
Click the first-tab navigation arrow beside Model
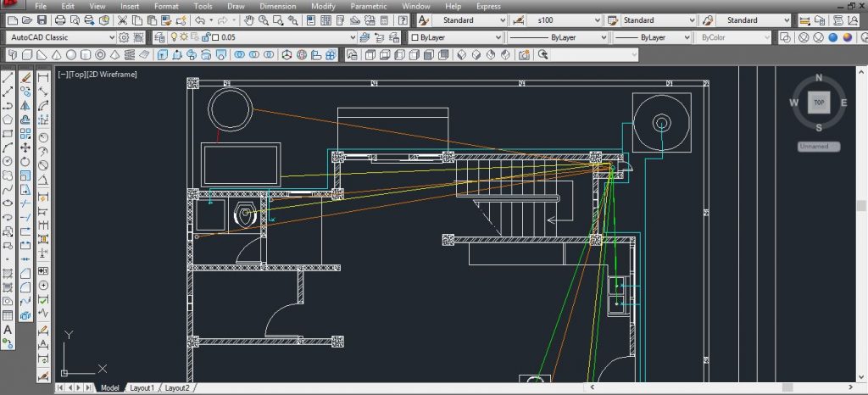point(60,388)
